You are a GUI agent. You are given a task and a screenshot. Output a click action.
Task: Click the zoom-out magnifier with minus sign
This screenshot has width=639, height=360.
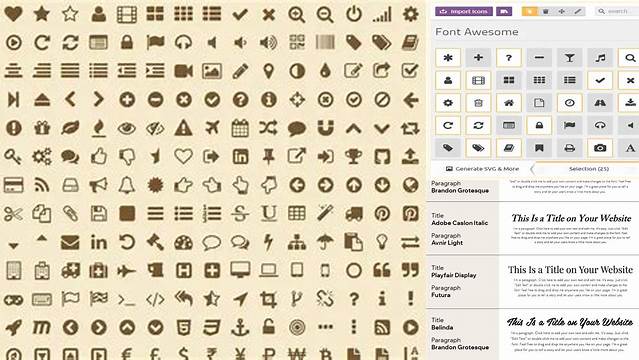click(x=325, y=15)
